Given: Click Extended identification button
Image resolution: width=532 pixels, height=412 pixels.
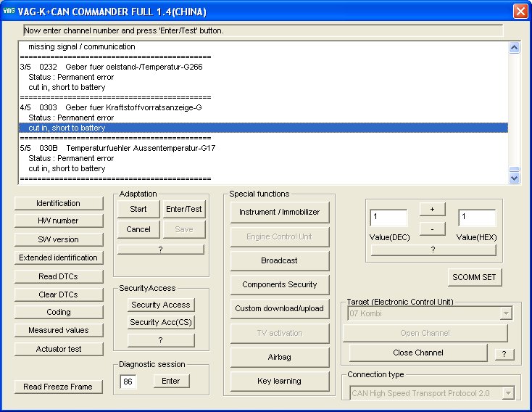Looking at the screenshot, I should point(59,257).
